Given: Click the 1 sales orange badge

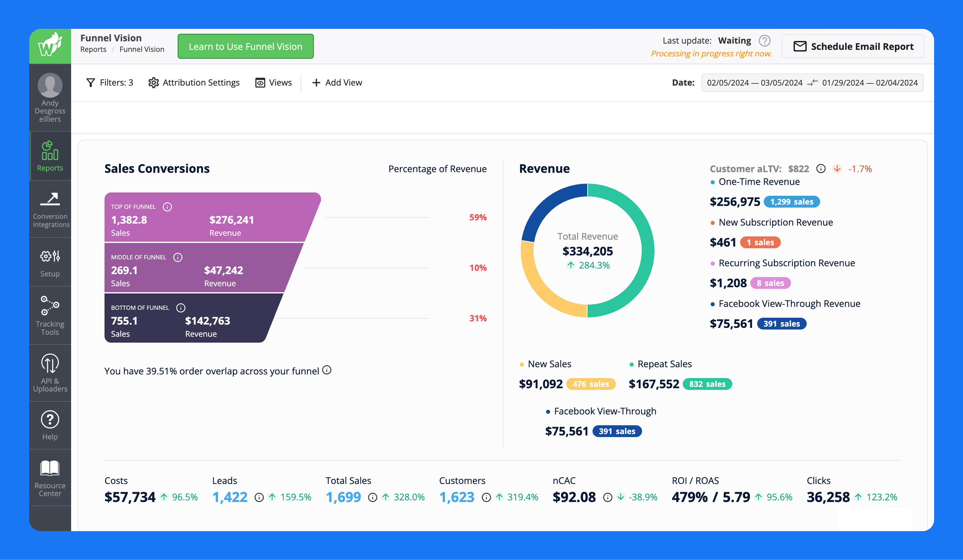Looking at the screenshot, I should coord(760,242).
